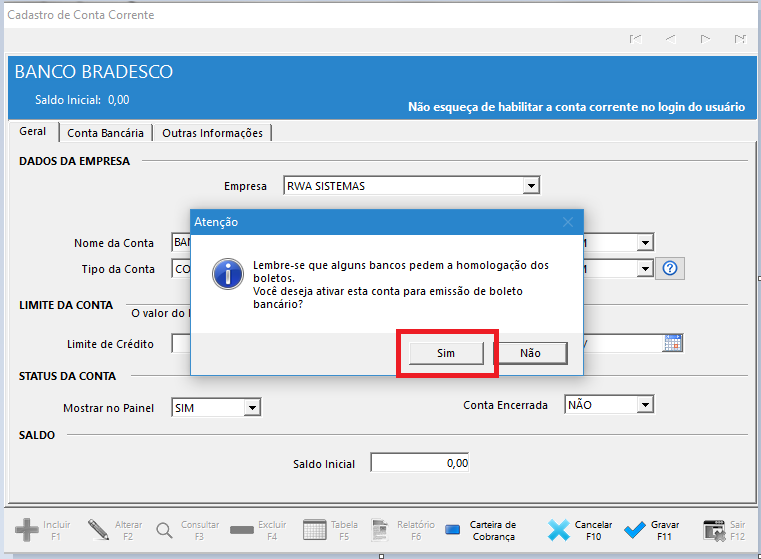Click the Nome da Conta field
The width and height of the screenshot is (761, 559).
181,242
